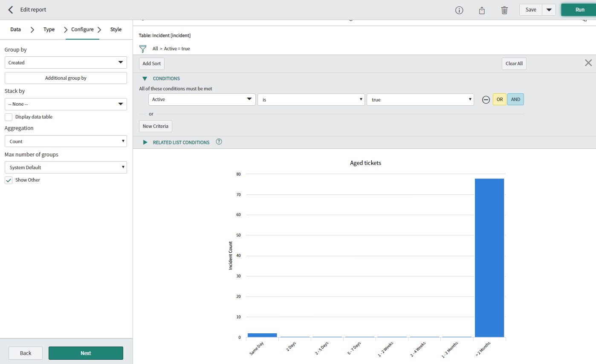
Task: Click the New Criteria button
Action: tap(155, 126)
